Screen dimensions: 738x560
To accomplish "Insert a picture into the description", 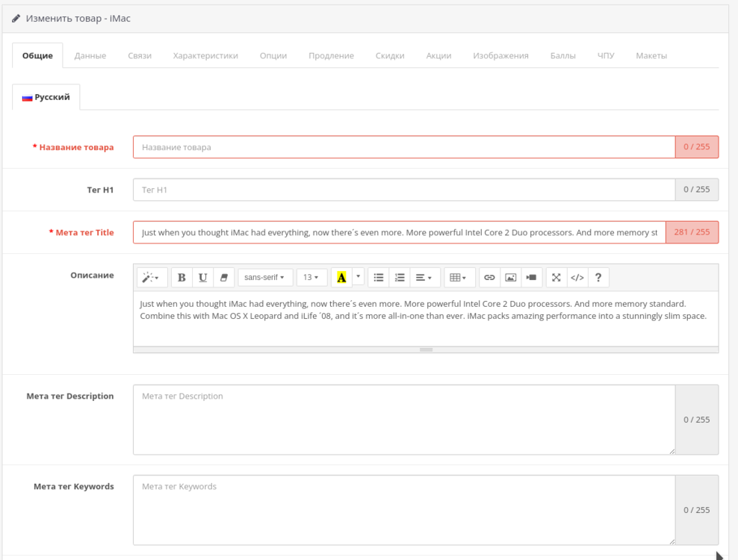I will click(x=510, y=277).
